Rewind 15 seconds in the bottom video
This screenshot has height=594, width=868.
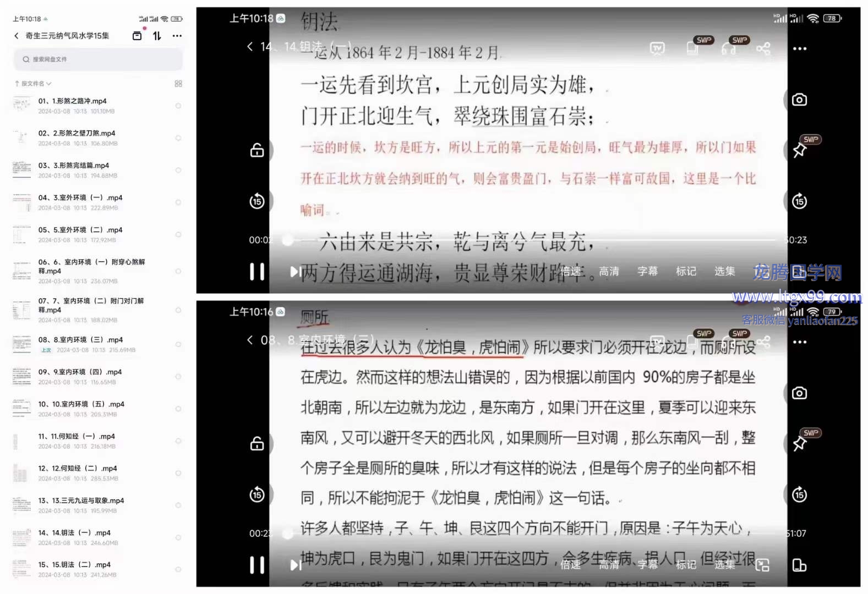point(257,494)
